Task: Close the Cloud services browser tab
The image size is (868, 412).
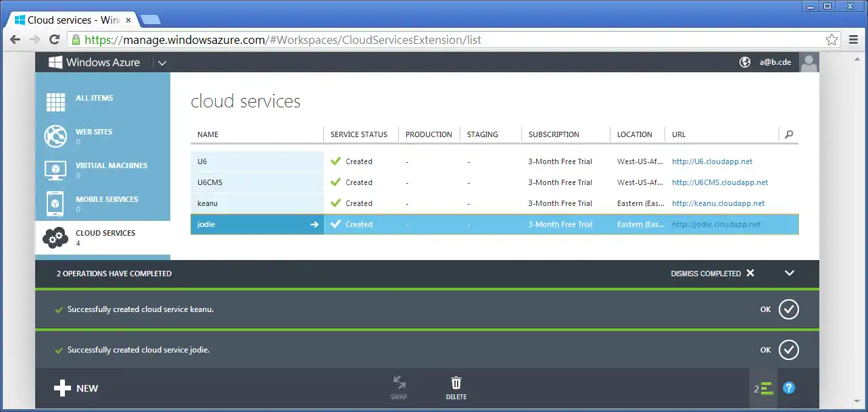Action: pos(129,20)
